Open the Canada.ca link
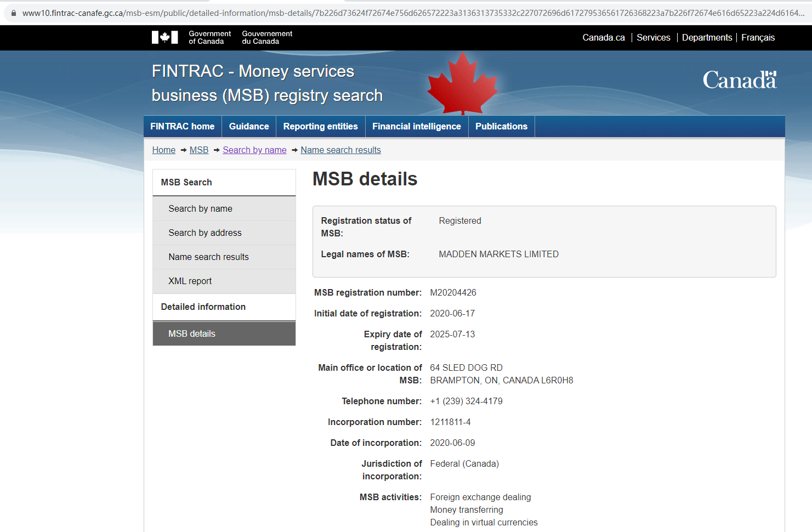This screenshot has width=812, height=532. [x=604, y=37]
